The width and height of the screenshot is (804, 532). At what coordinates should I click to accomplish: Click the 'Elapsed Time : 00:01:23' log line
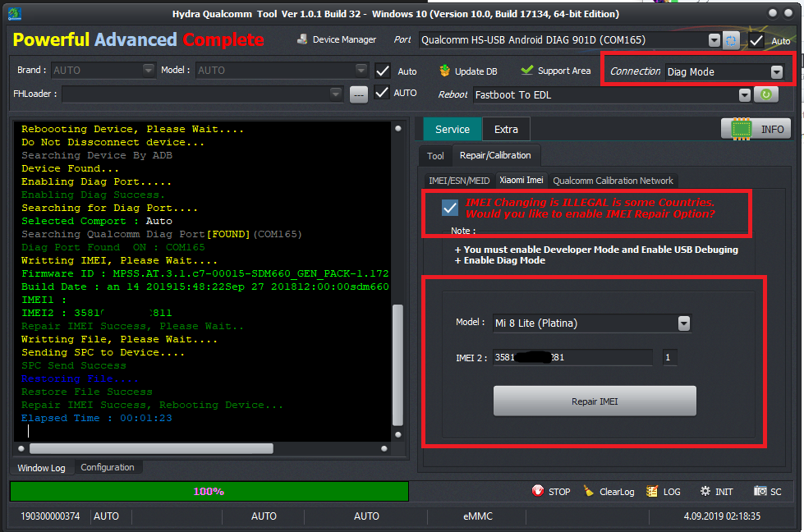click(x=96, y=418)
